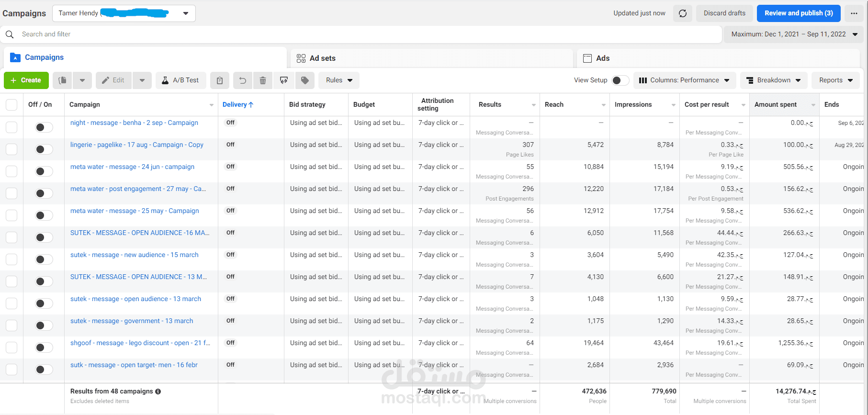The width and height of the screenshot is (868, 415).
Task: Click the green Create button
Action: (x=26, y=80)
